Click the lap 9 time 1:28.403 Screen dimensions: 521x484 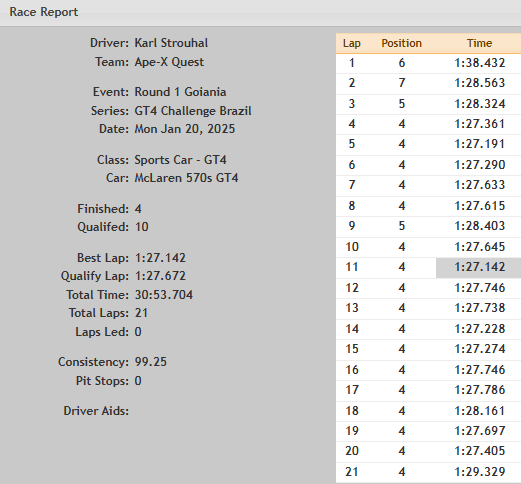tap(480, 226)
